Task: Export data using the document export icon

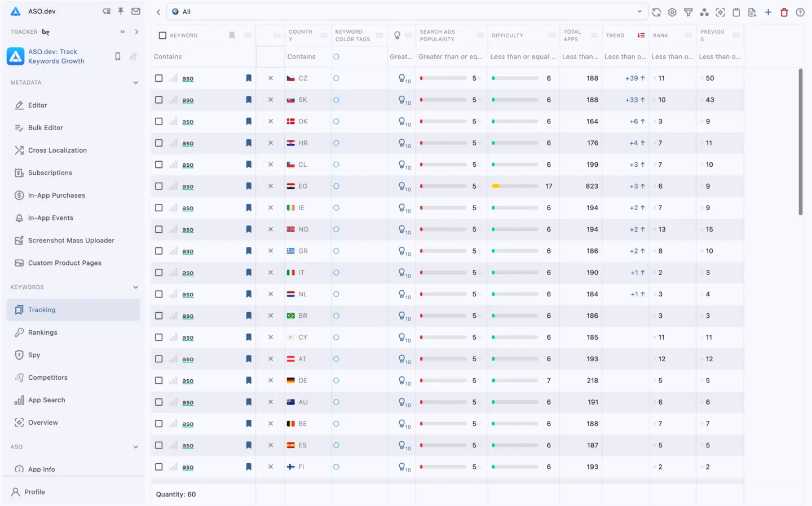Action: pyautogui.click(x=752, y=11)
